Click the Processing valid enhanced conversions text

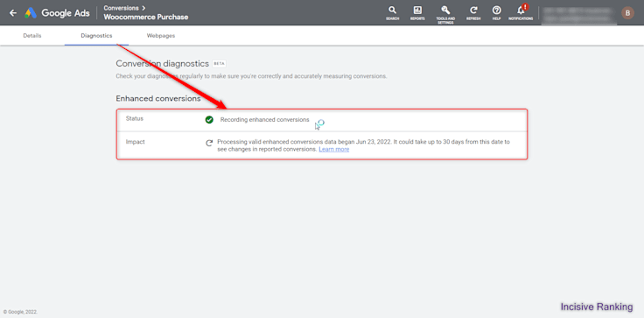coord(363,145)
